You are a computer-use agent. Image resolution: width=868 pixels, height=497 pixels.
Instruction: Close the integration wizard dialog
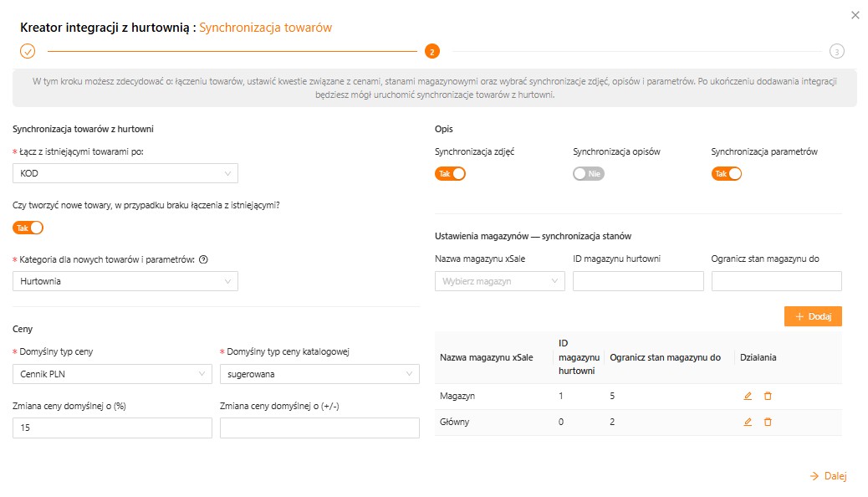tap(855, 15)
